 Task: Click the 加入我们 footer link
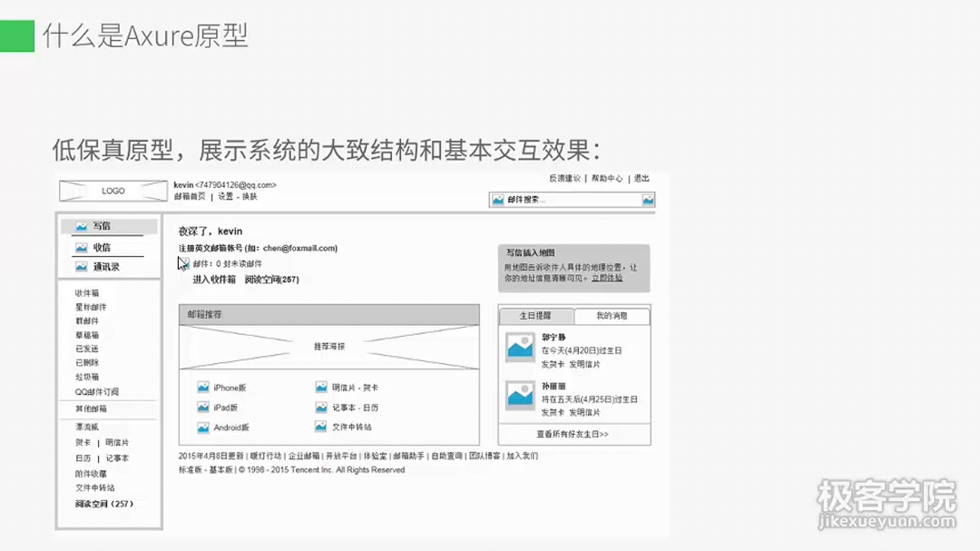tap(522, 456)
